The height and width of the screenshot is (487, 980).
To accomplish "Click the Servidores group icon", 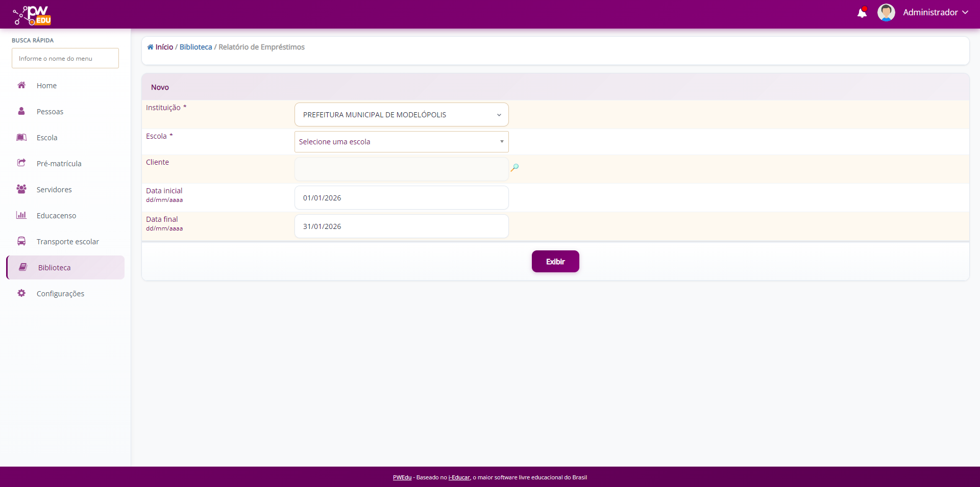I will click(x=21, y=189).
